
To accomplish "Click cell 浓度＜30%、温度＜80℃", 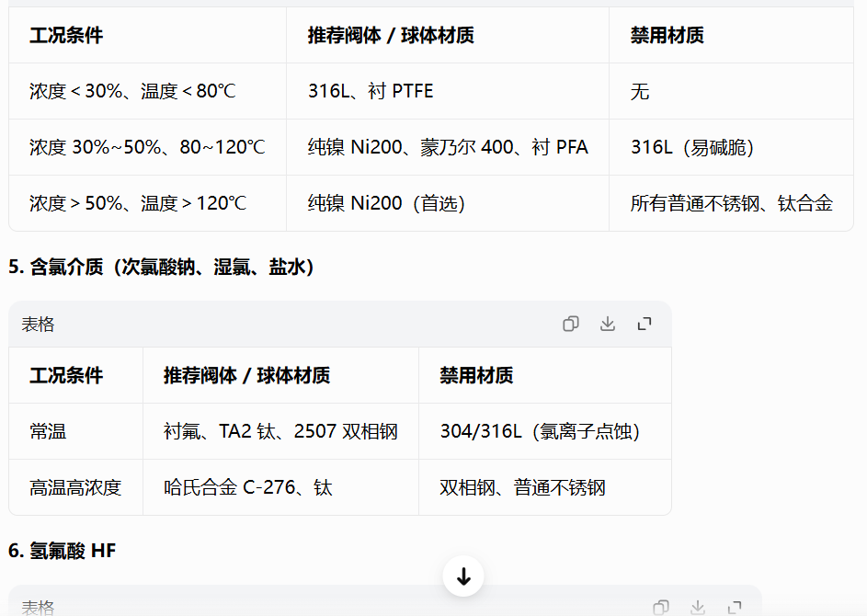I will click(148, 91).
